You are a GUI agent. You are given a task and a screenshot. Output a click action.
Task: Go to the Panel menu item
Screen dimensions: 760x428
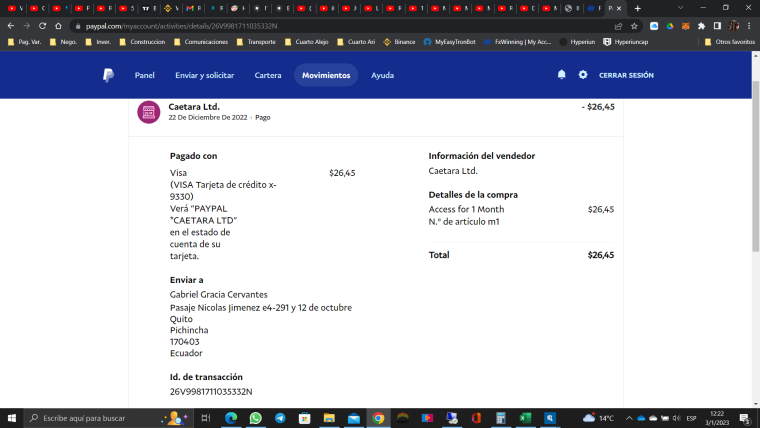tap(144, 75)
